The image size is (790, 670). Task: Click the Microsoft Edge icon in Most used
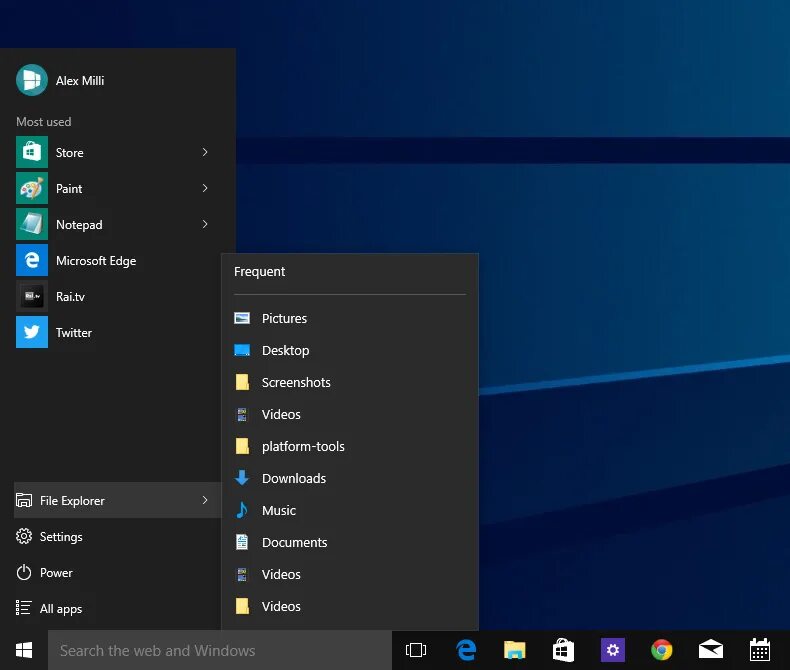pos(32,260)
